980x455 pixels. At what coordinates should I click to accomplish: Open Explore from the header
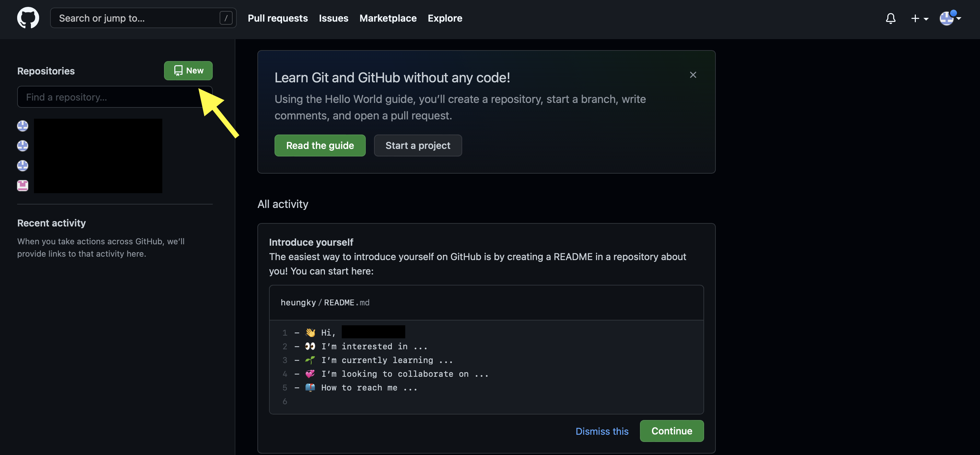(x=445, y=18)
